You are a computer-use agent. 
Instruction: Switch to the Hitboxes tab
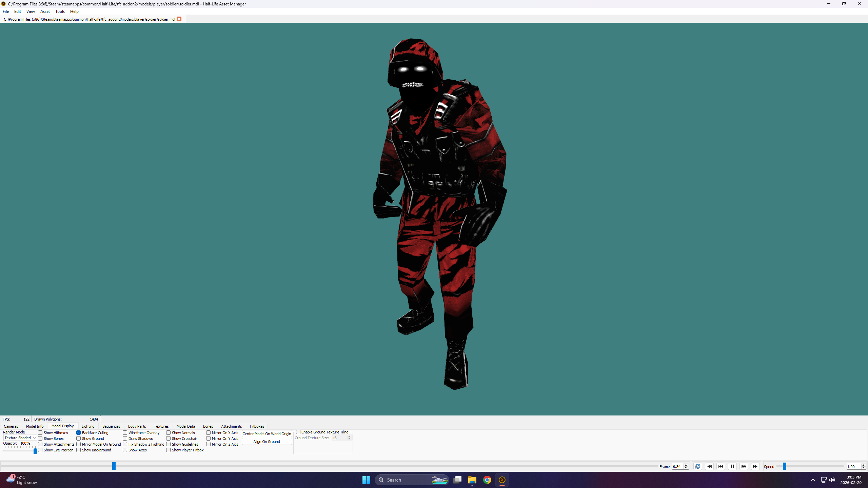257,426
